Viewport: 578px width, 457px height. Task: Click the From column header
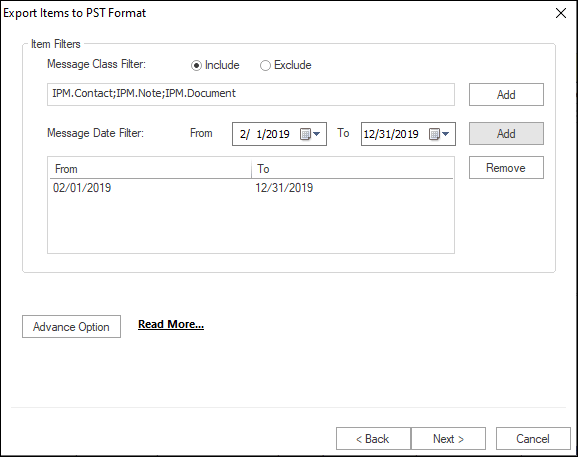(x=150, y=169)
